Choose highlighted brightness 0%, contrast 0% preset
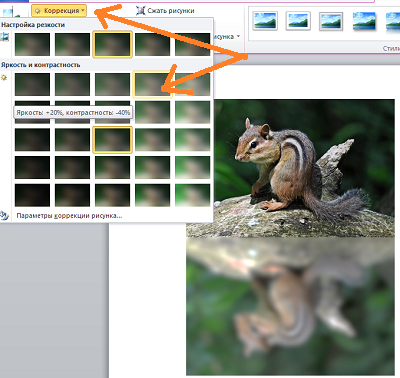 tap(112, 140)
